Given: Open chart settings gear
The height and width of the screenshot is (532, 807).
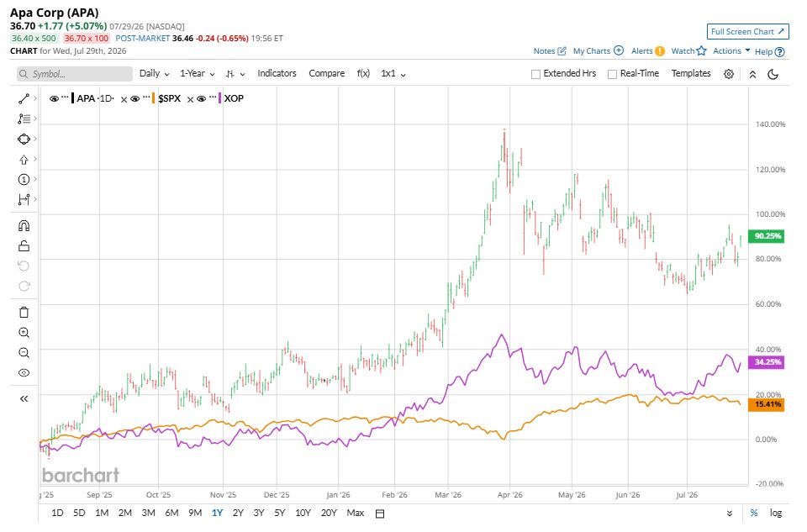Looking at the screenshot, I should click(729, 74).
